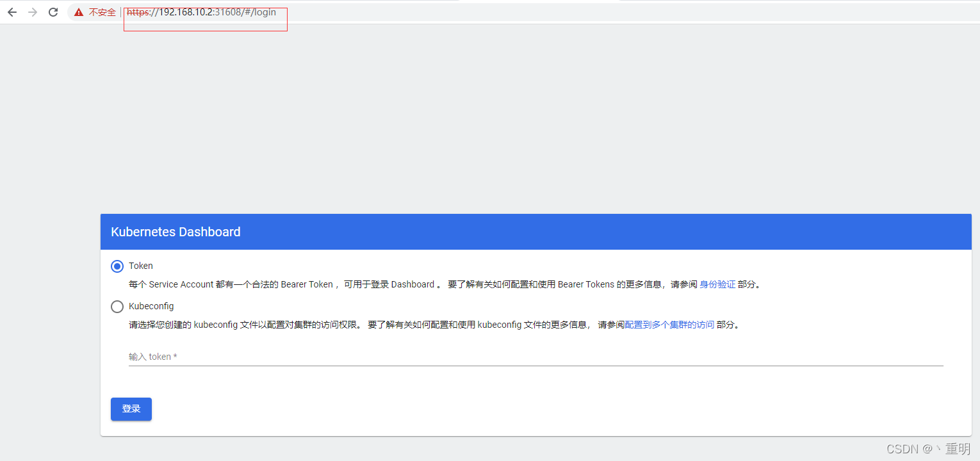Click the "不安全" security warning label
Viewport: 980px width, 461px height.
point(102,12)
